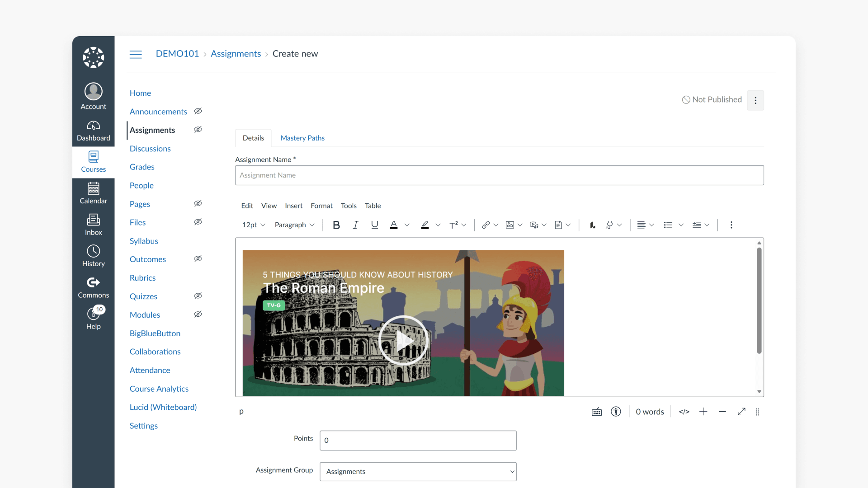Click the Assignment Name input field

pos(497,175)
